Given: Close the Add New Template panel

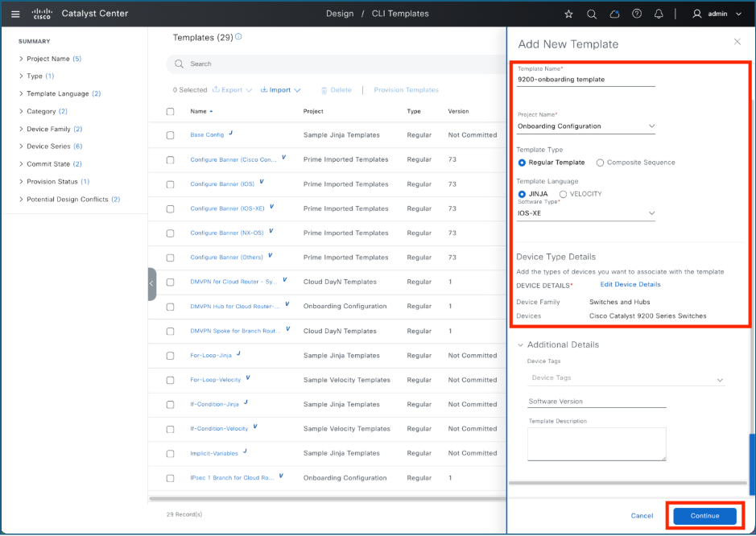Looking at the screenshot, I should pyautogui.click(x=737, y=42).
